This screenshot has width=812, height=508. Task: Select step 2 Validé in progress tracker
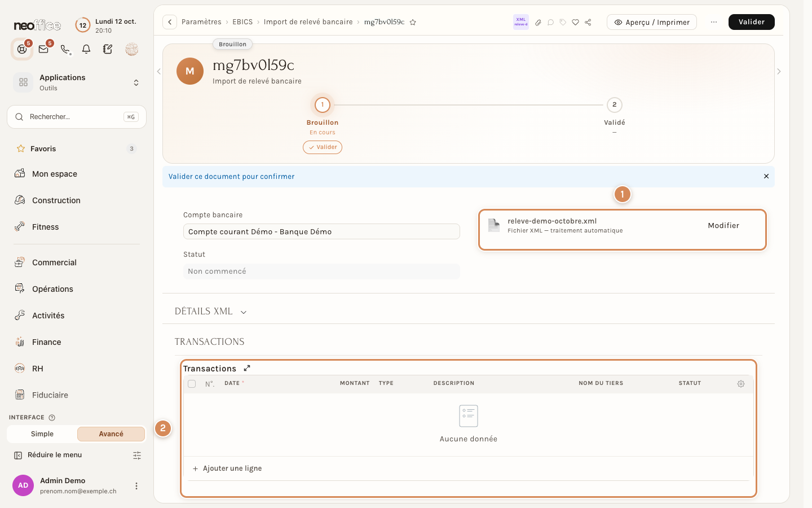pos(615,105)
